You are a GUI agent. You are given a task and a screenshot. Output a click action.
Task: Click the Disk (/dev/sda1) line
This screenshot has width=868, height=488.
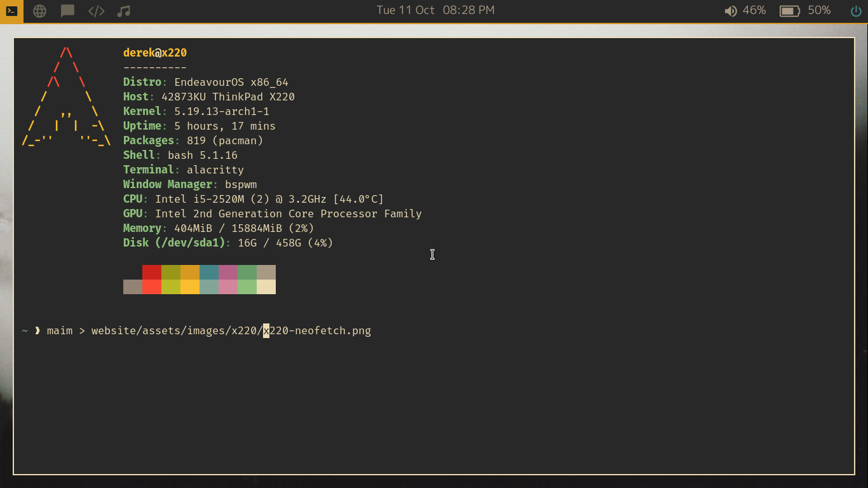[228, 243]
